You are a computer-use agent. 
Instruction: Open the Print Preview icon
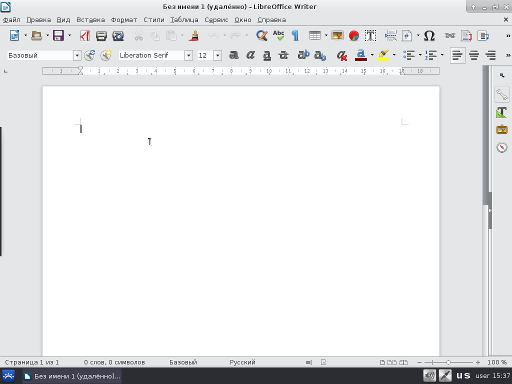(x=118, y=35)
